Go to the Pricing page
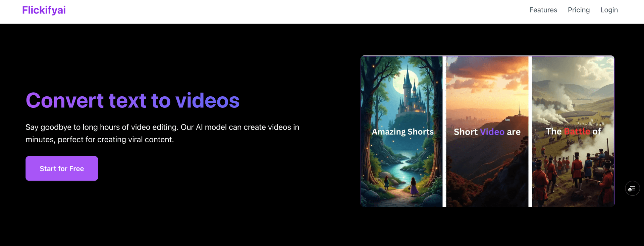Image resolution: width=644 pixels, height=246 pixels. pos(579,10)
